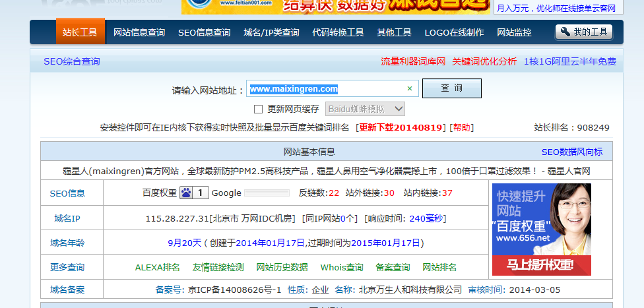Click the 霾星人 site title description text
Image resolution: width=644 pixels, height=308 pixels.
pyautogui.click(x=326, y=171)
